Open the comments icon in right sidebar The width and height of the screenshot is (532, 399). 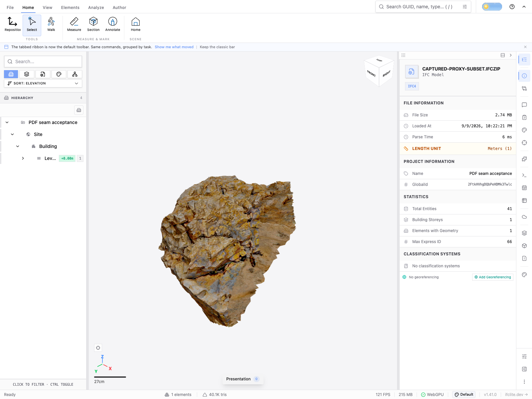tap(524, 105)
